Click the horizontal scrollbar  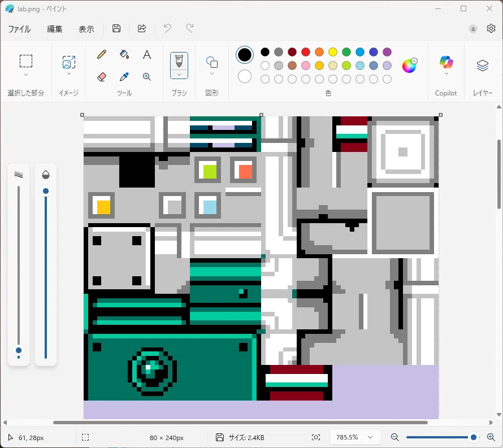tap(240, 423)
